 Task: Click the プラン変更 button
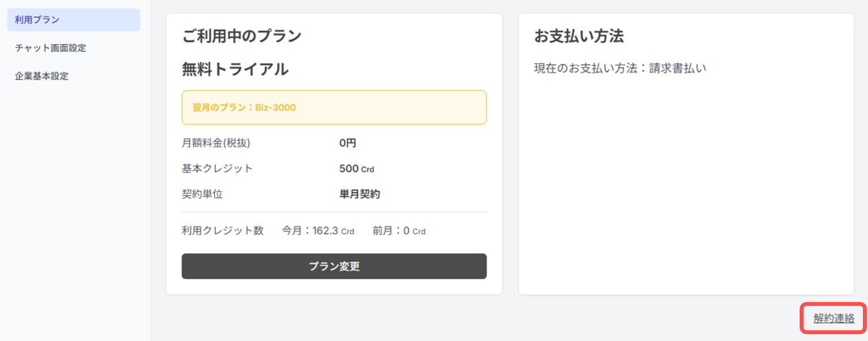point(333,266)
